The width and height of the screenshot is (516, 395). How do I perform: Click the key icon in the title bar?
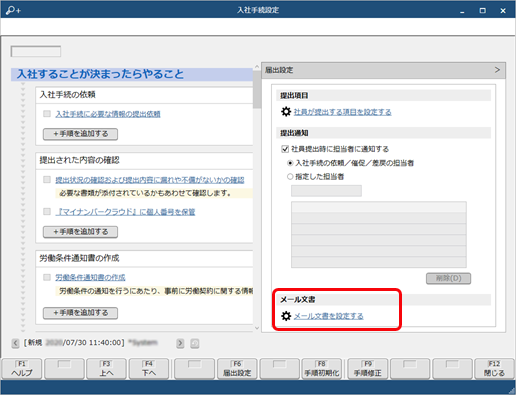coord(13,10)
